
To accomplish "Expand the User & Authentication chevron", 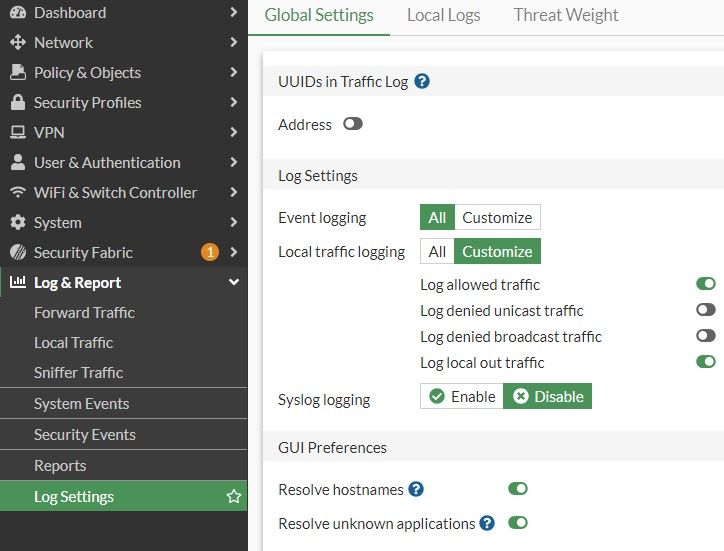I will [x=233, y=163].
